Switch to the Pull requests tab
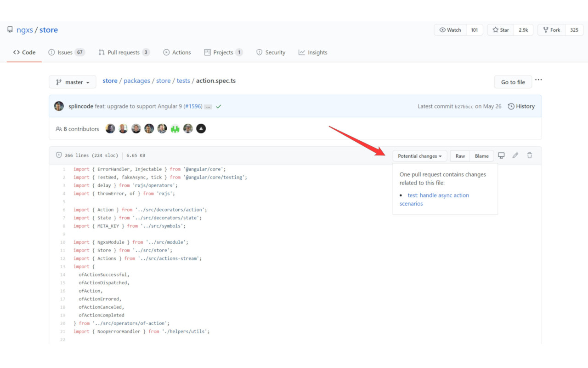Screen dimensions: 588x368 [x=124, y=52]
